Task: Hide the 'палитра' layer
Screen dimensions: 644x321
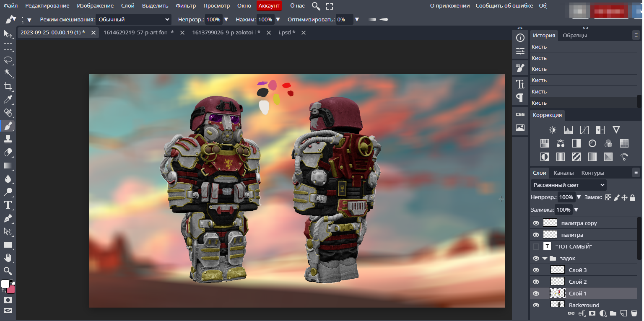Action: [536, 235]
